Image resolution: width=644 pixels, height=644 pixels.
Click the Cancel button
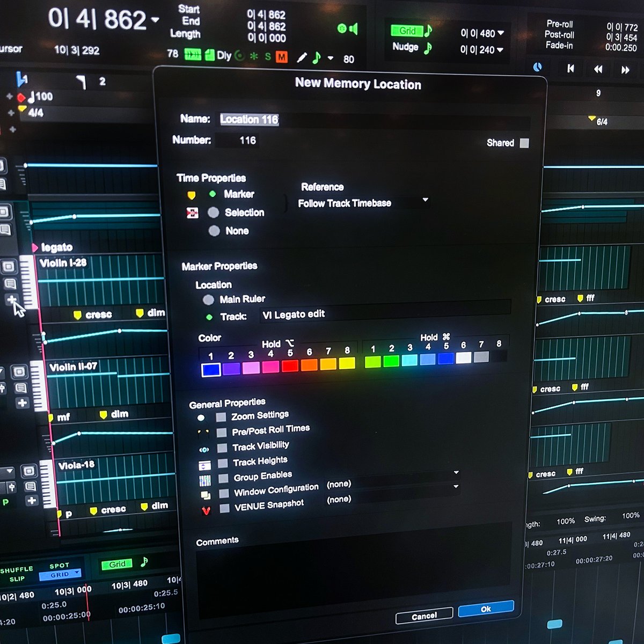pyautogui.click(x=424, y=616)
